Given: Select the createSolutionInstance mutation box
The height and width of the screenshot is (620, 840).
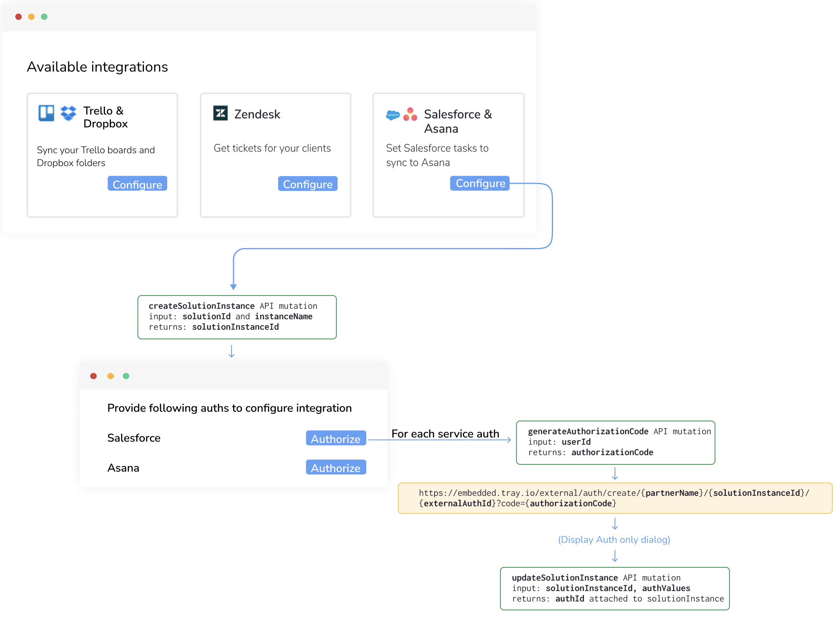Looking at the screenshot, I should coord(237,317).
